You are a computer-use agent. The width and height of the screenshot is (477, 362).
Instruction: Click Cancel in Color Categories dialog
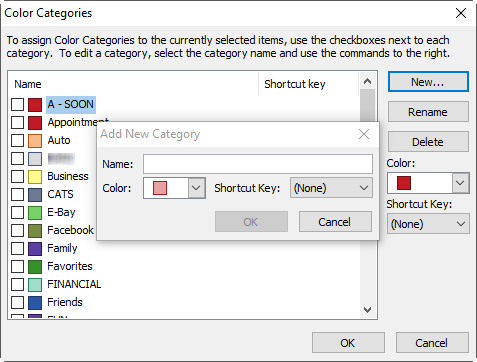(432, 343)
